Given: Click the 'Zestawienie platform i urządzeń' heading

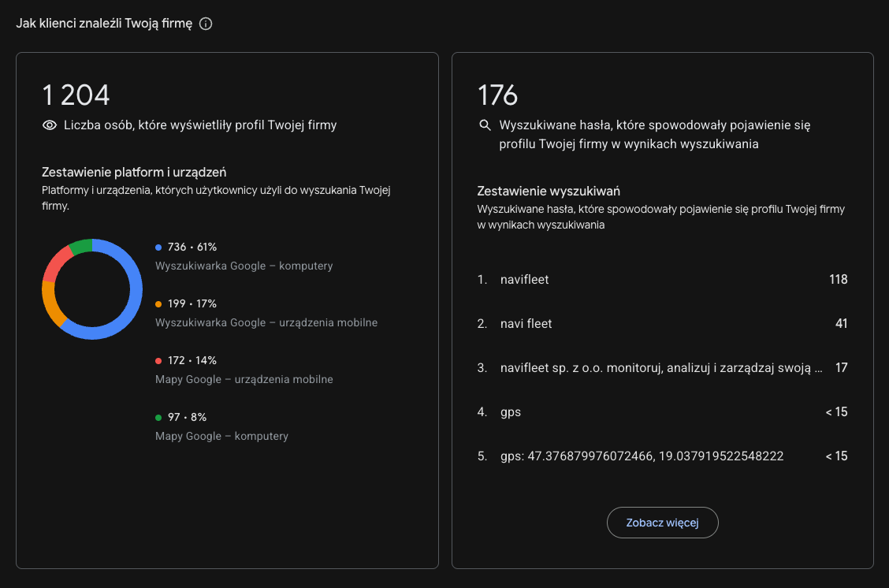Looking at the screenshot, I should [x=134, y=173].
